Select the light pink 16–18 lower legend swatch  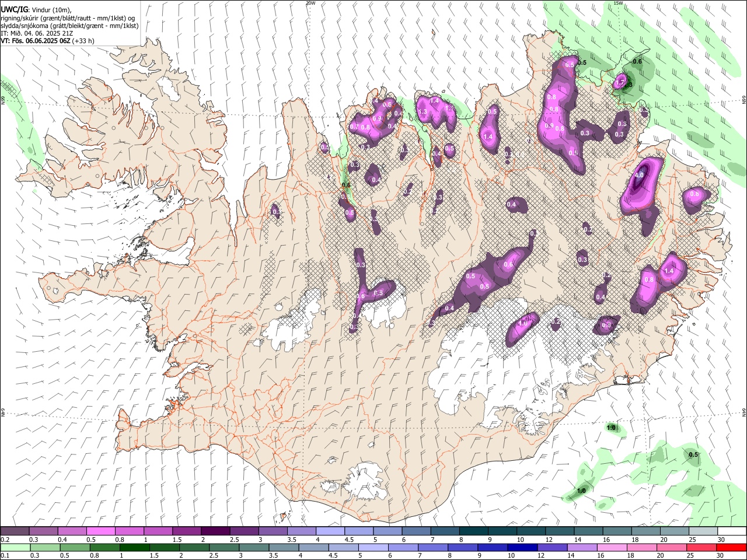pos(612,547)
